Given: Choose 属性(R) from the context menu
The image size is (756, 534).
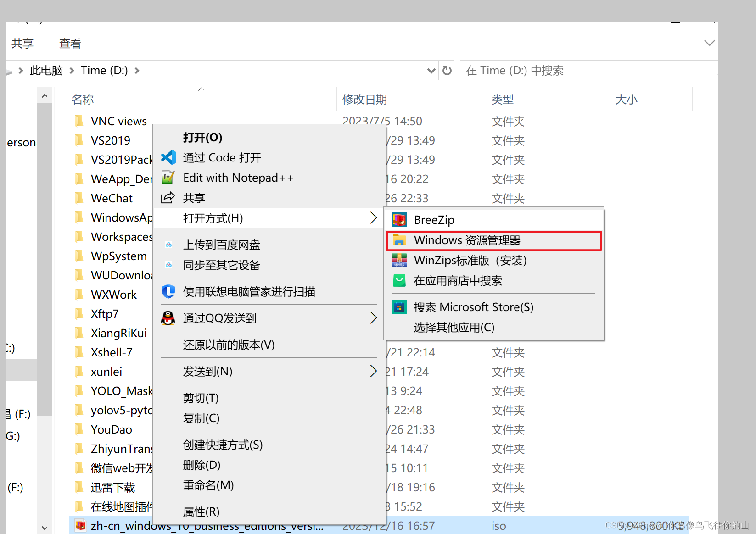Looking at the screenshot, I should coord(269,512).
